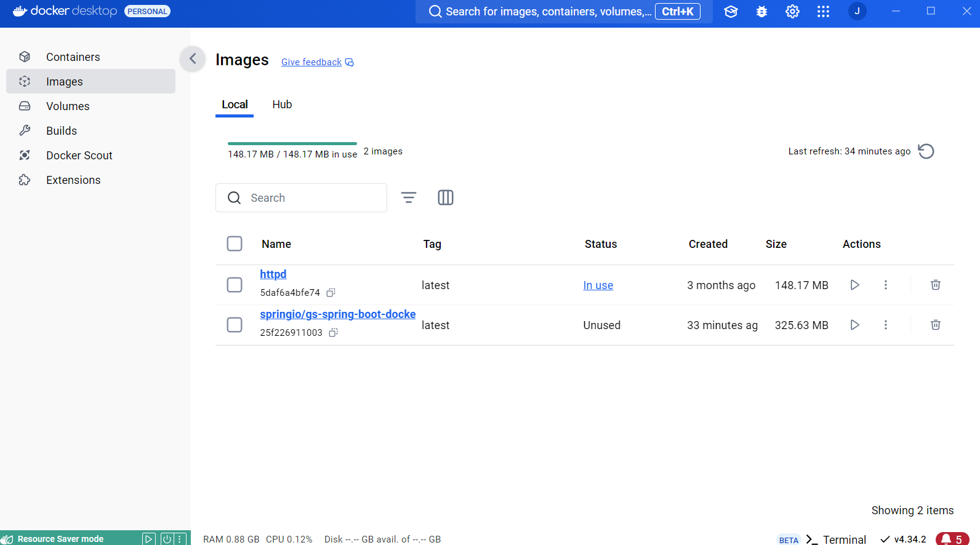The width and height of the screenshot is (980, 545).
Task: Sort by the Tag column header
Action: pos(432,244)
